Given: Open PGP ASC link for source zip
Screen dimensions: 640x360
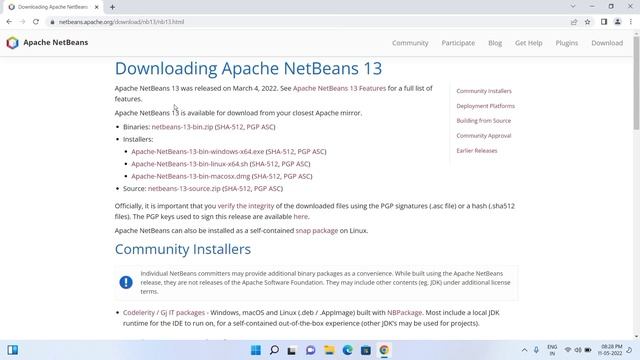Looking at the screenshot, I should point(267,189).
